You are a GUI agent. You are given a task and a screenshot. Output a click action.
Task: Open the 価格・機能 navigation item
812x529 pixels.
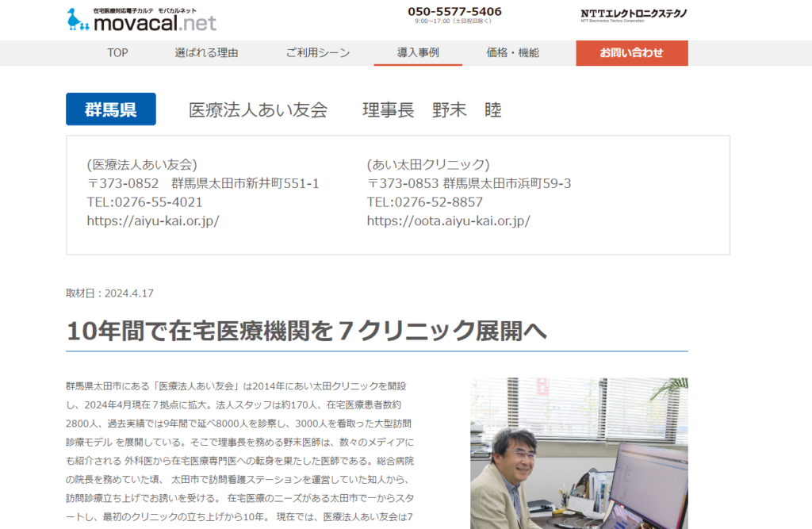point(512,53)
